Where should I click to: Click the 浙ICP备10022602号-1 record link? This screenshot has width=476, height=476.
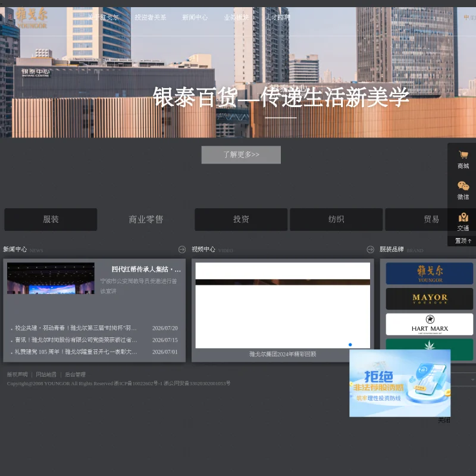[138, 383]
